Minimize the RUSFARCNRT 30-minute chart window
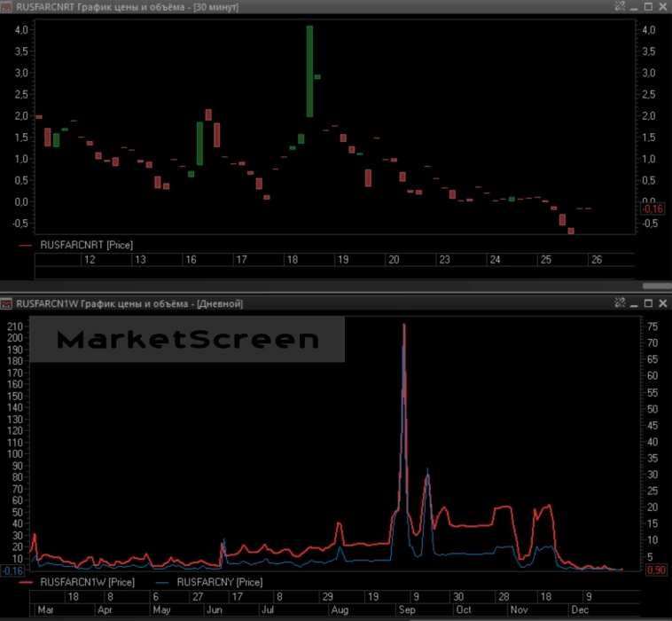 click(634, 7)
